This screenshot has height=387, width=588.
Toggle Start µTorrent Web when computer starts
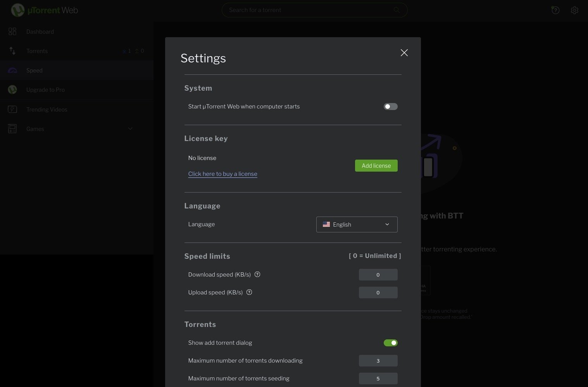(390, 107)
